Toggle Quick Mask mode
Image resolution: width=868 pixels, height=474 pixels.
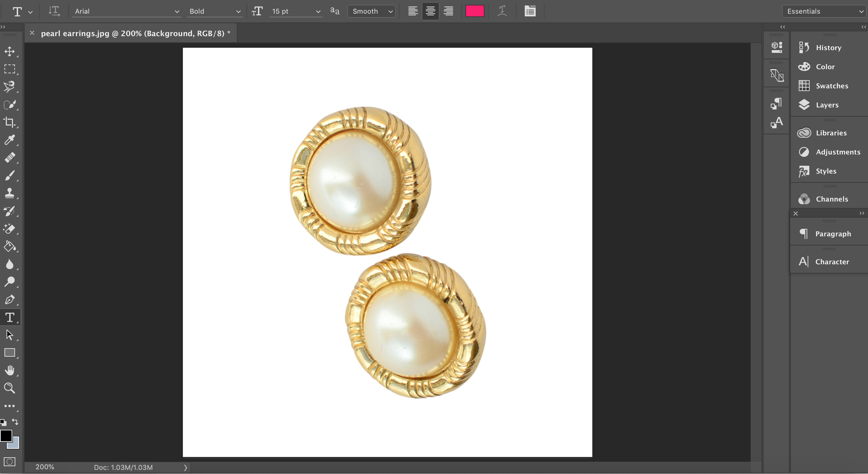(x=10, y=462)
